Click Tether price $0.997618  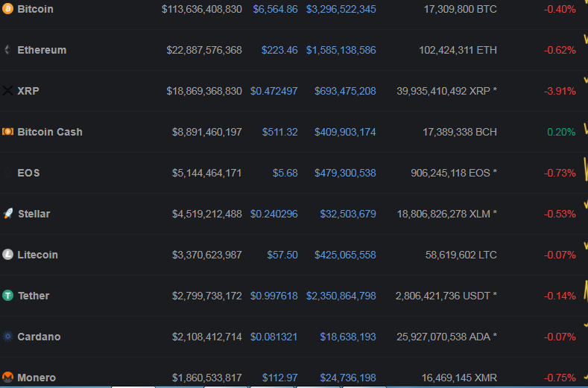click(x=274, y=296)
